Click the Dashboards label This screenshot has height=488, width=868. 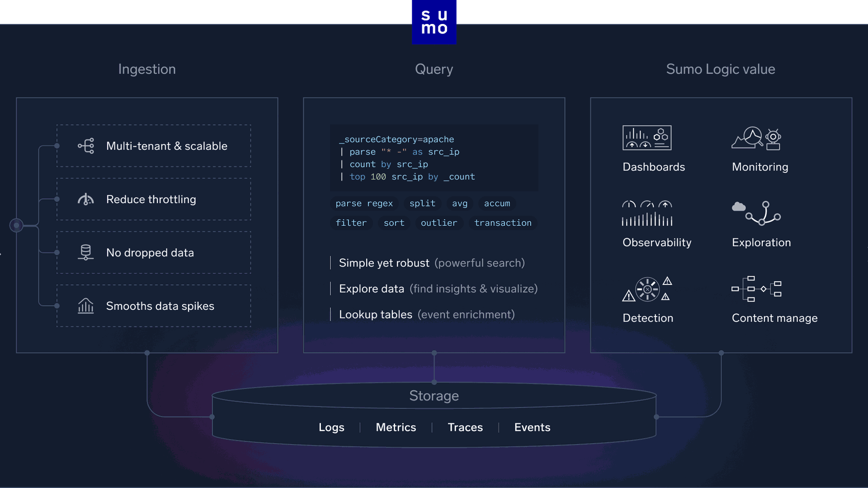[654, 167]
